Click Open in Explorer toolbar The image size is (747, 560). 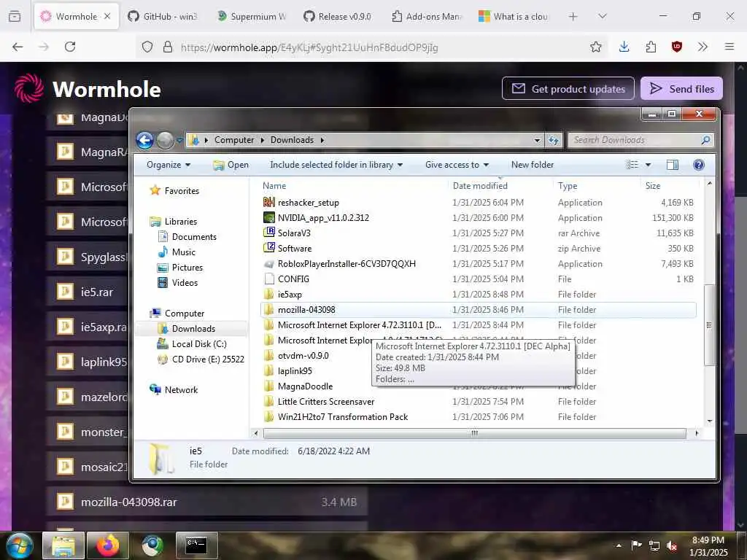pos(231,165)
